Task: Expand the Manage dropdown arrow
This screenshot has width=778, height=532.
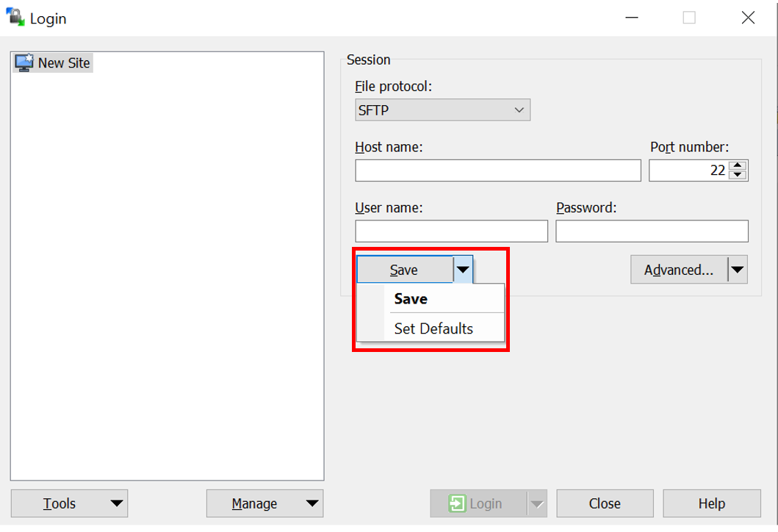Action: tap(312, 503)
